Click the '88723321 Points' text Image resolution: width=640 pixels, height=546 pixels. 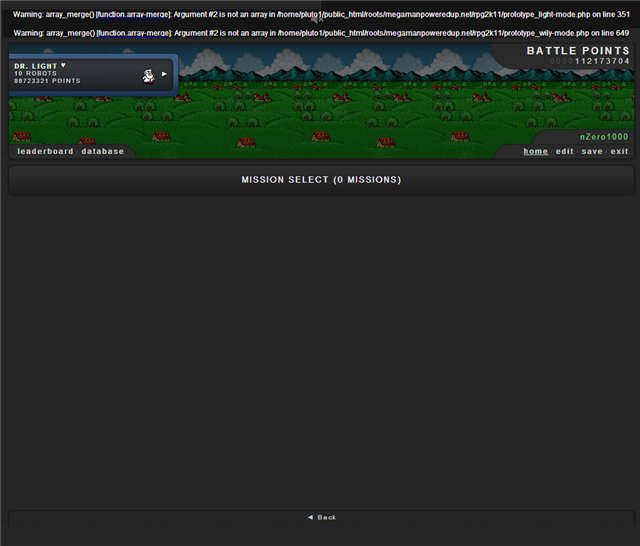[47, 81]
